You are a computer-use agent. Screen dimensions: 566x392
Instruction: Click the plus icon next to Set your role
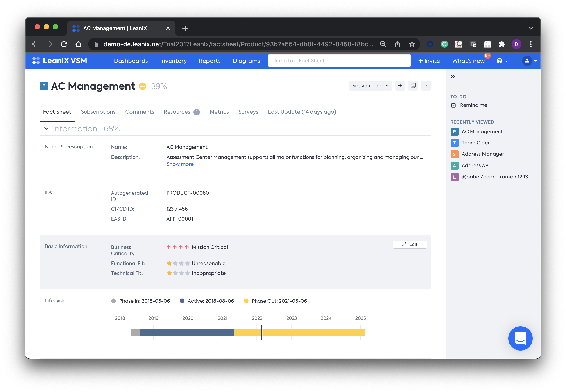400,86
